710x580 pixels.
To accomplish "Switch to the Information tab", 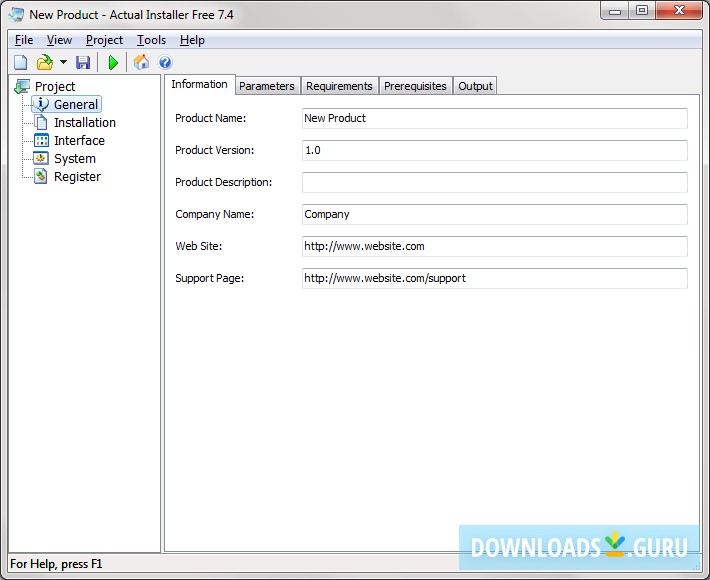I will pos(199,85).
